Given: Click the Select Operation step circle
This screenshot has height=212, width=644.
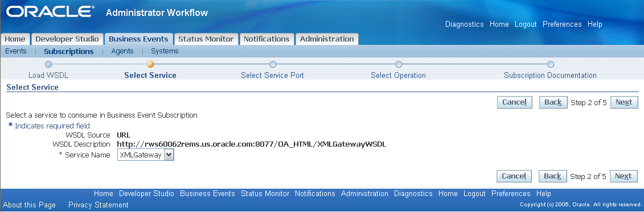Looking at the screenshot, I should pos(398,64).
